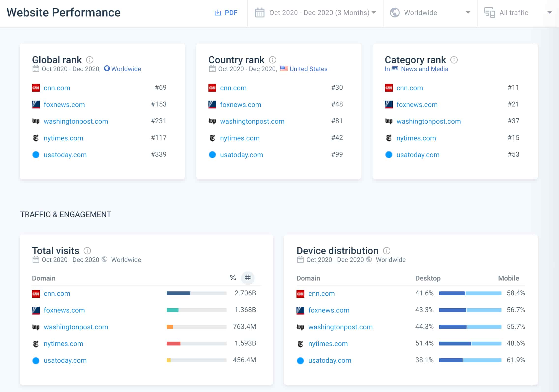
Task: Click the USA Today blue dot in Global rank
Action: 36,155
